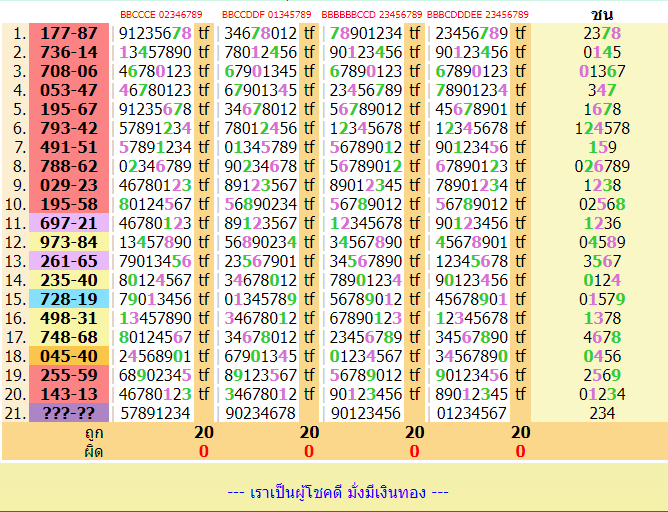The width and height of the screenshot is (668, 512).
Task: Click 89012345 in row 20 fourth column
Action: coord(472,394)
